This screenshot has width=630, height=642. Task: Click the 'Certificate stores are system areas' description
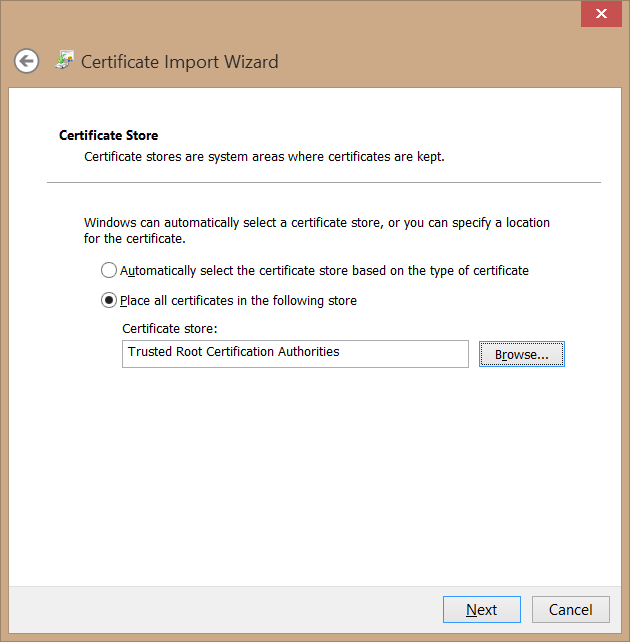(264, 157)
